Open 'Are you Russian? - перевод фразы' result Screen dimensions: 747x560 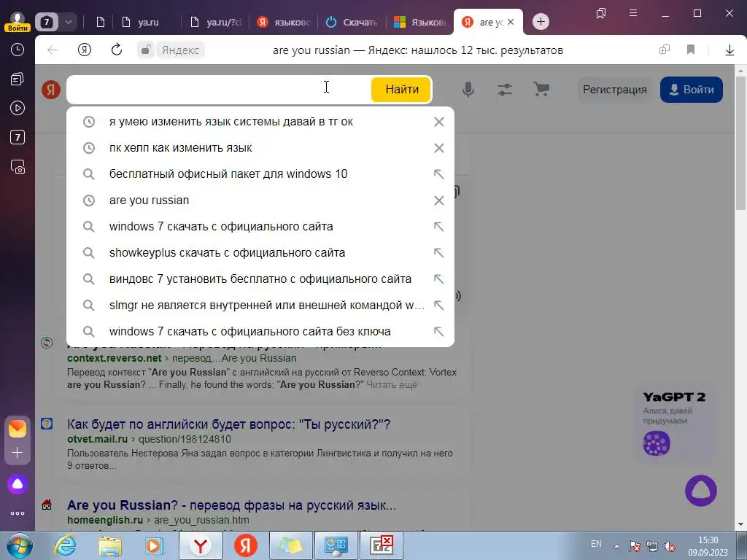click(231, 505)
